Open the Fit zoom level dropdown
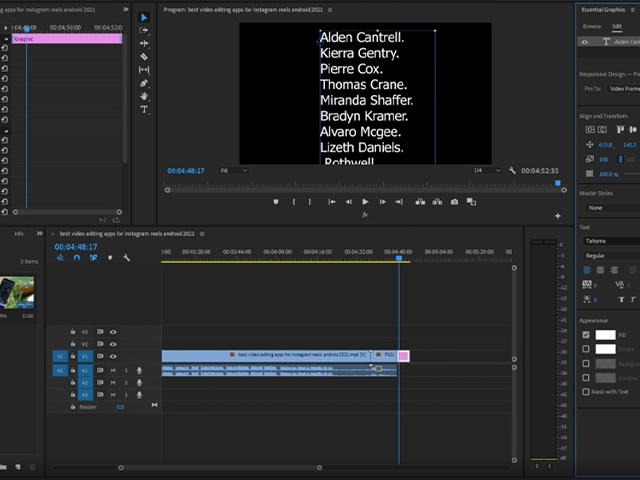 click(x=233, y=171)
